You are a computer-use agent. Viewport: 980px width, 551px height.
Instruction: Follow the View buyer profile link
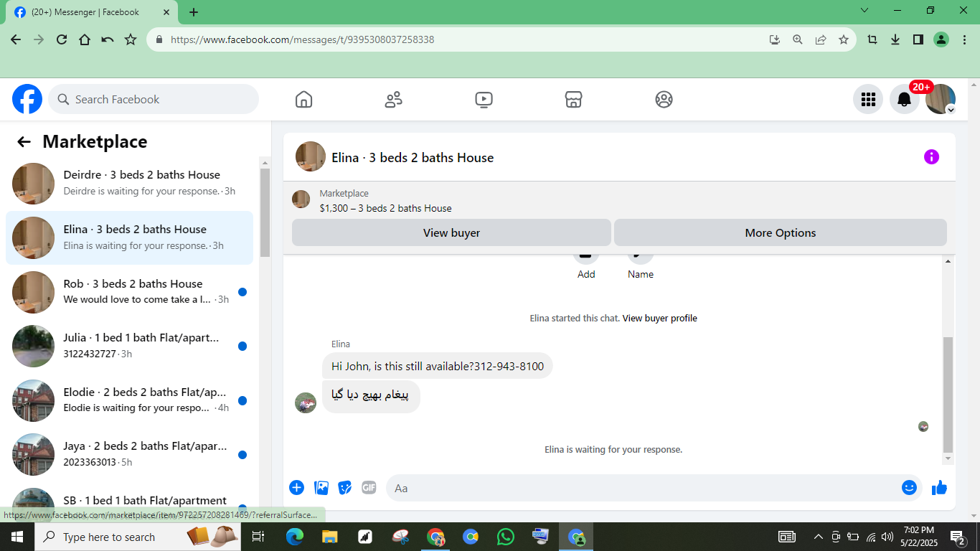[x=659, y=318]
